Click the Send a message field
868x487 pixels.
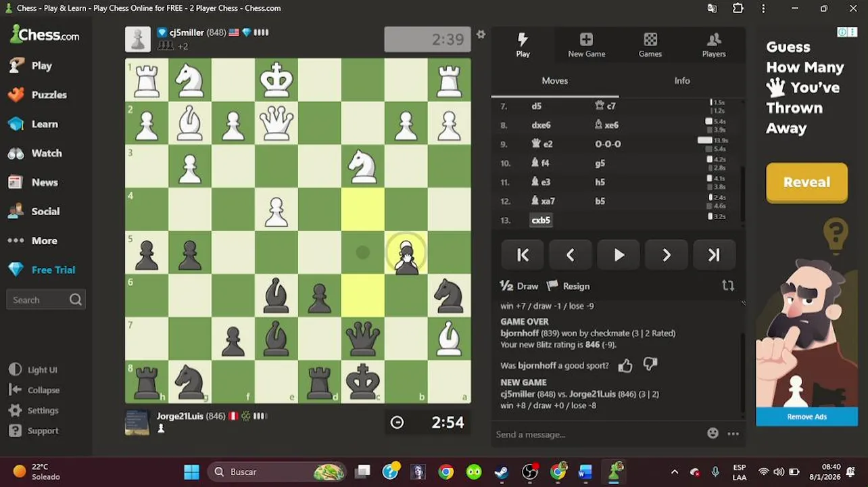598,434
